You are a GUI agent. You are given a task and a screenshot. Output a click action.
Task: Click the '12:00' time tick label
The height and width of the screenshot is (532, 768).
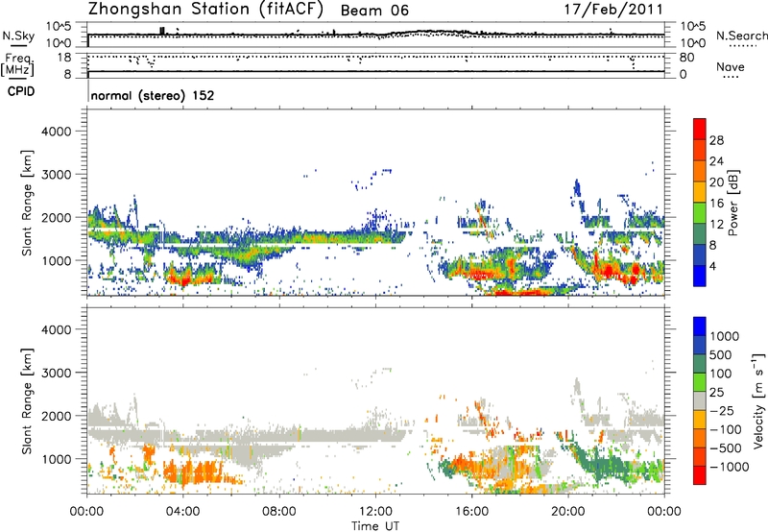pos(375,512)
